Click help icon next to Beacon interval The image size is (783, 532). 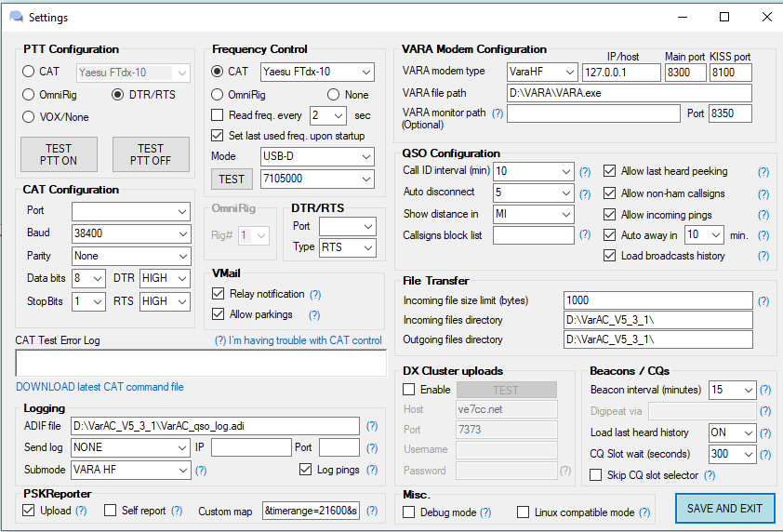(765, 391)
